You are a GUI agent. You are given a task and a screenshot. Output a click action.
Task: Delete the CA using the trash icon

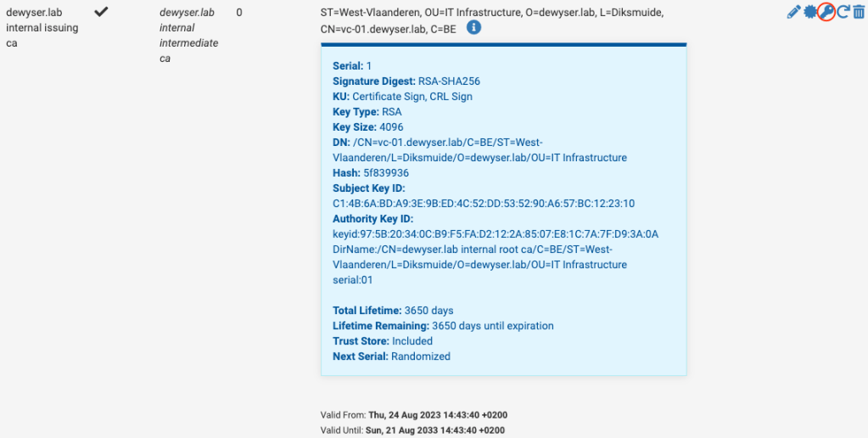[x=859, y=13]
